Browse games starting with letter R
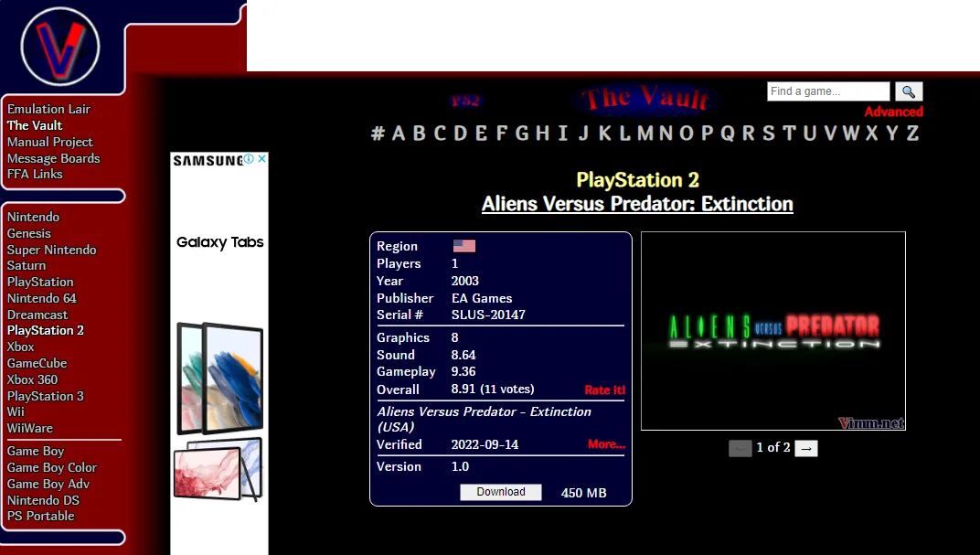 [x=748, y=133]
